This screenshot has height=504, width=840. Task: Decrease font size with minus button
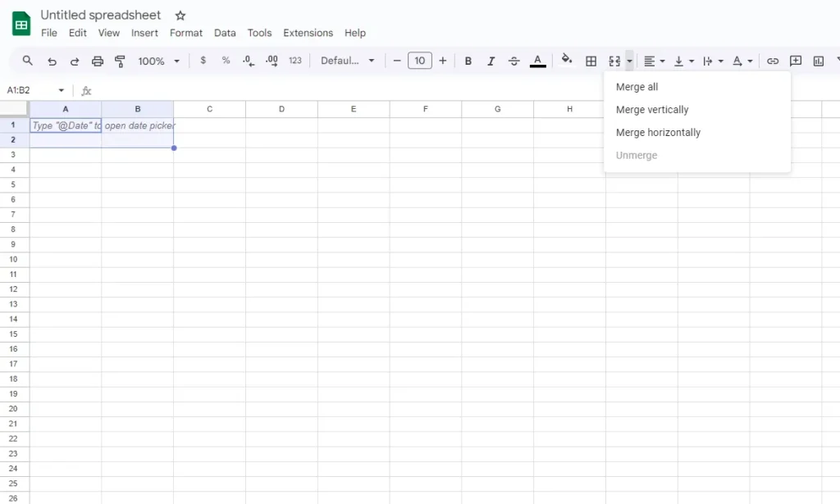[397, 61]
